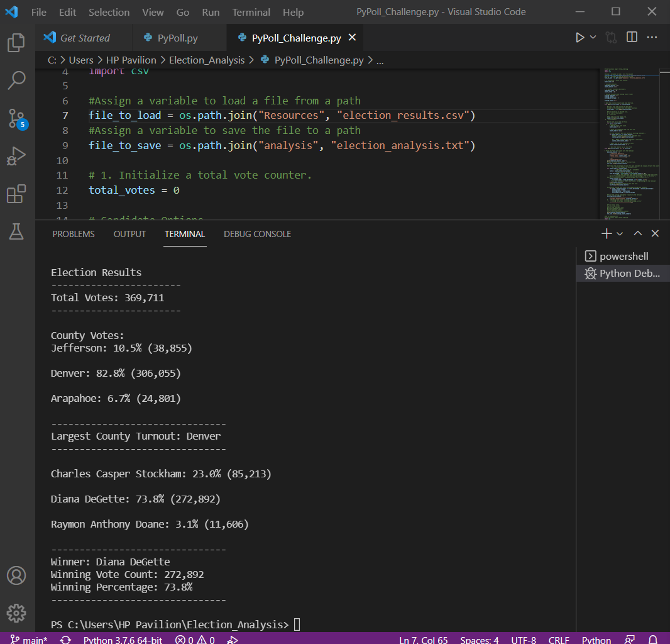Click the breadcrumb ellipsis symbol segment
670x644 pixels.
[x=380, y=60]
